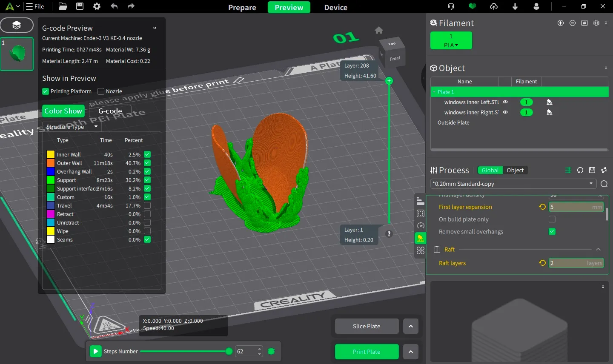This screenshot has height=364, width=613.
Task: Open the File menu
Action: click(x=35, y=6)
